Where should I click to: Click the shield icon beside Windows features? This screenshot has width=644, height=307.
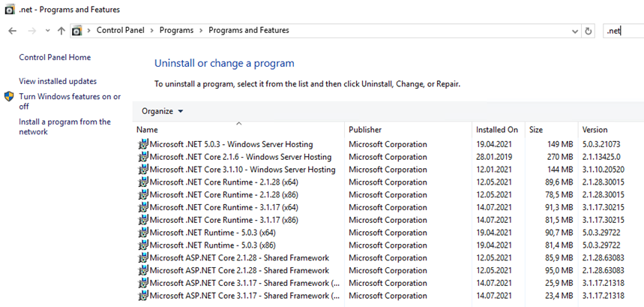[x=9, y=97]
